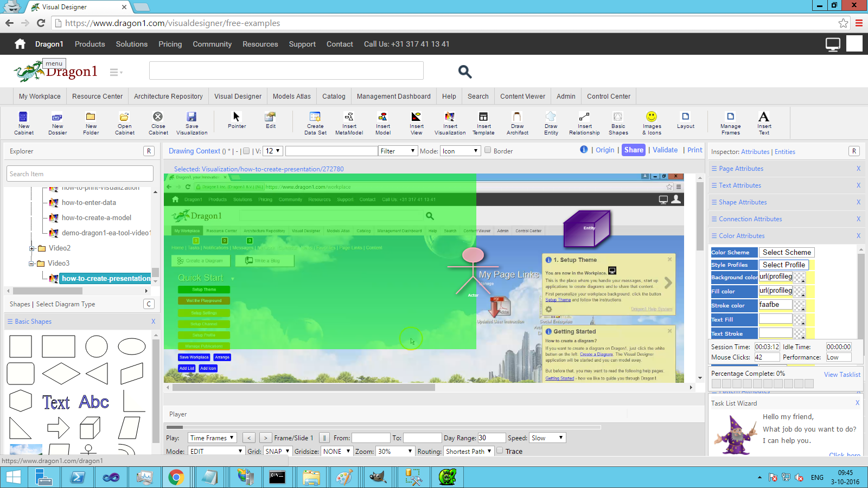Viewport: 868px width, 488px height.
Task: Open the V: 12 version dropdown
Action: [273, 151]
